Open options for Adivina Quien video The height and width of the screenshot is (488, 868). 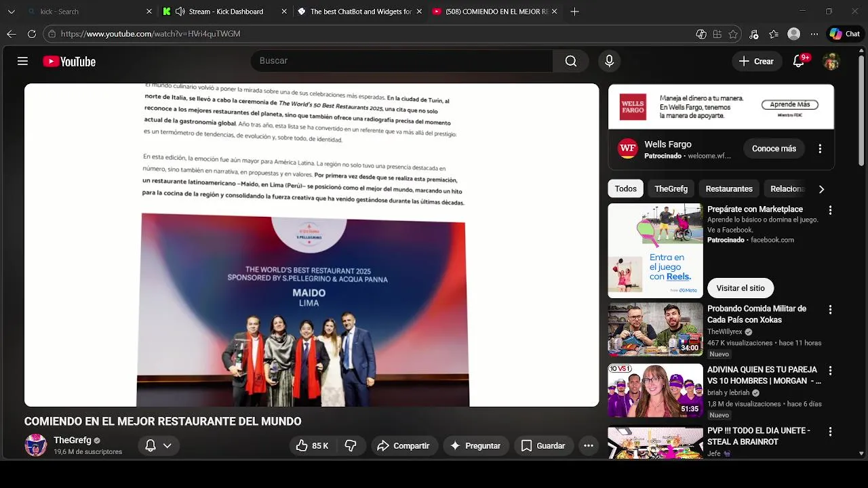tap(830, 370)
